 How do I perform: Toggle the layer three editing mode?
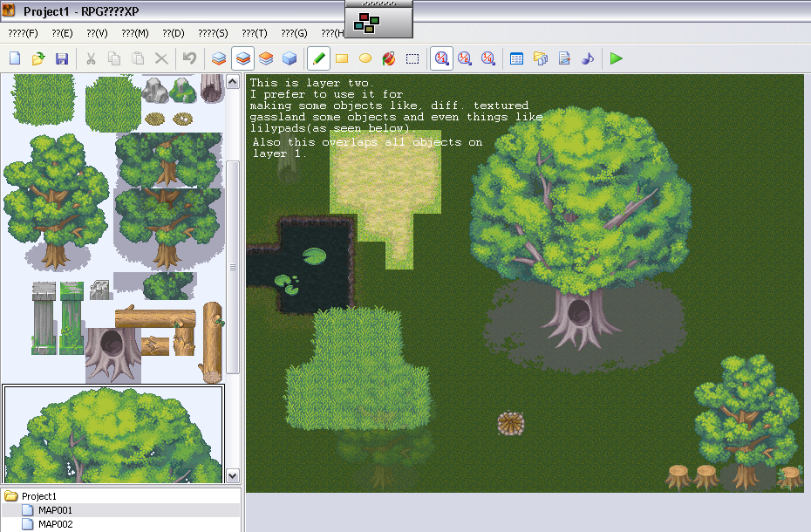267,58
